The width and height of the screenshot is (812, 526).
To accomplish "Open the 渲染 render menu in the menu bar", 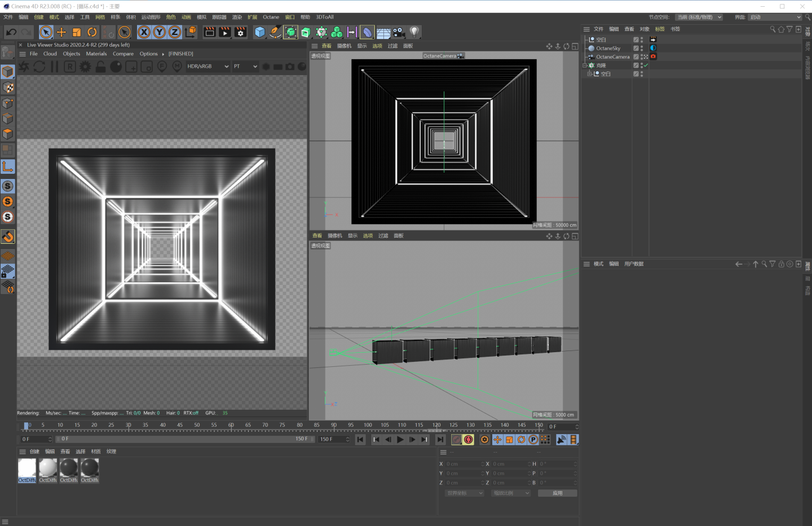I will pyautogui.click(x=237, y=17).
